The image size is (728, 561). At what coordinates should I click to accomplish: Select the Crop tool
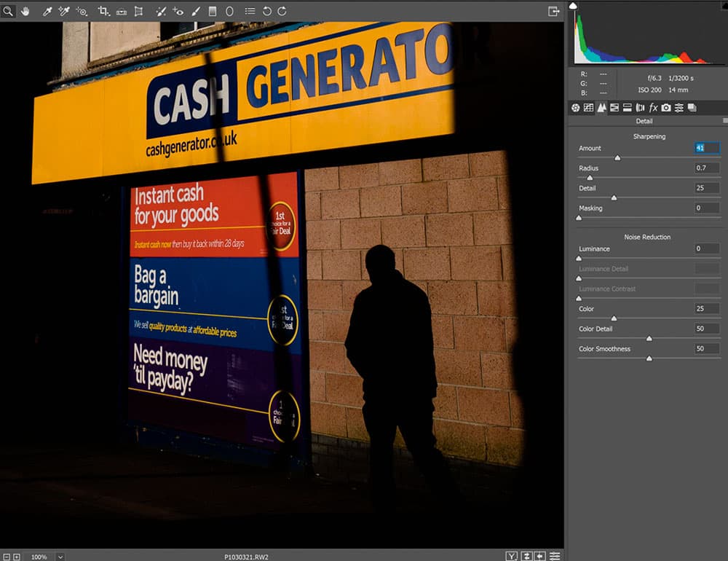103,11
